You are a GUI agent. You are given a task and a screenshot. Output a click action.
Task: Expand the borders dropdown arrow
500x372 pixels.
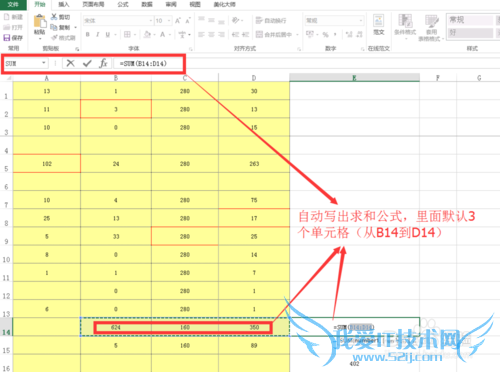click(135, 35)
